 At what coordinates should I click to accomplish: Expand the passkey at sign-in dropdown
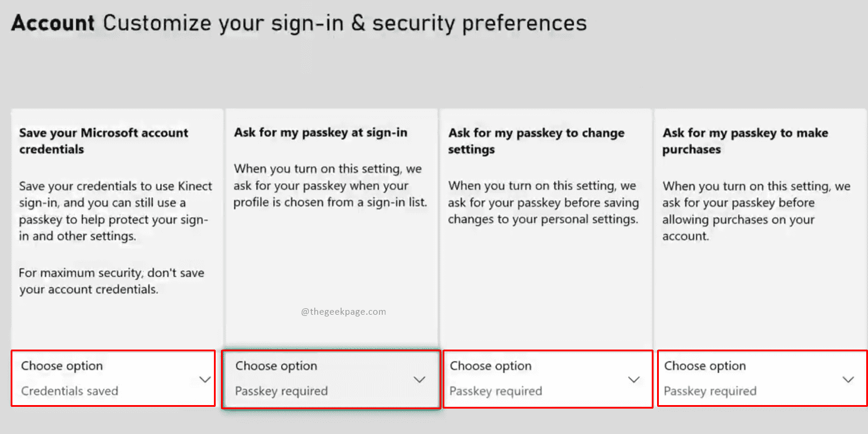[418, 380]
